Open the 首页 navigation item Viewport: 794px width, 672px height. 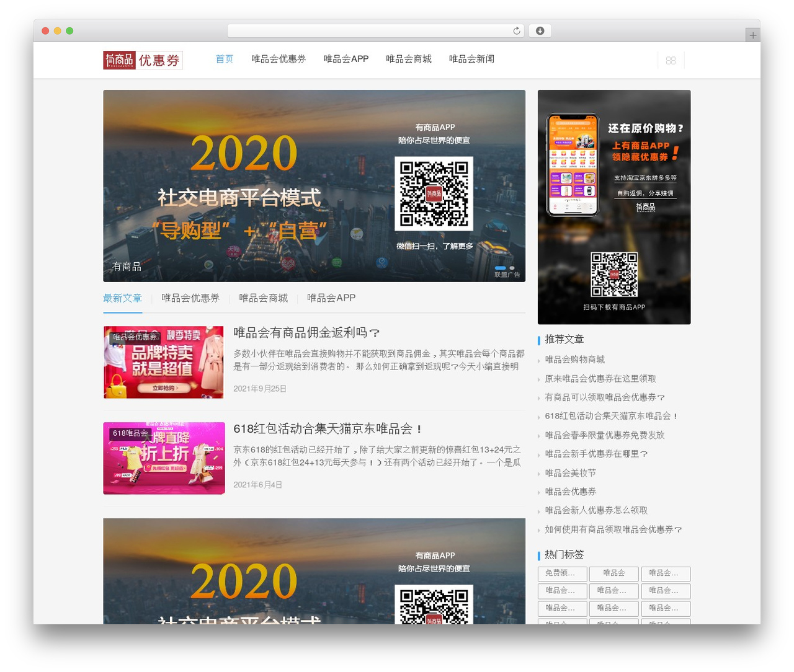[225, 59]
